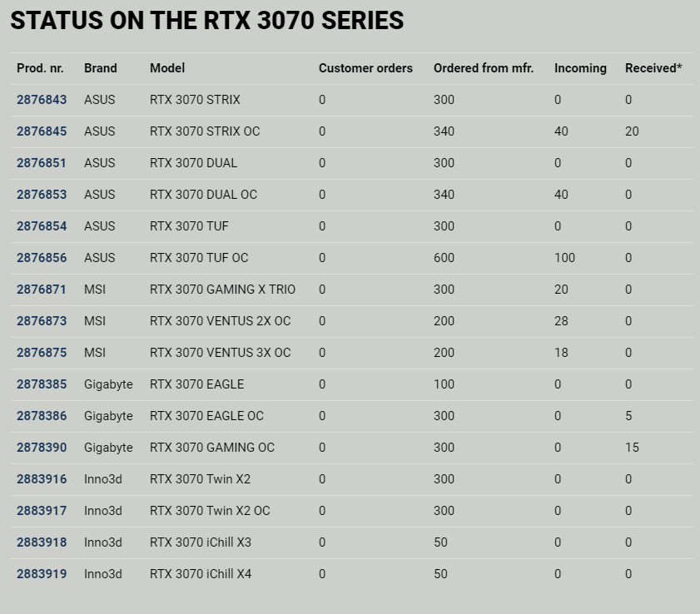Click the Received* column header

coord(653,68)
